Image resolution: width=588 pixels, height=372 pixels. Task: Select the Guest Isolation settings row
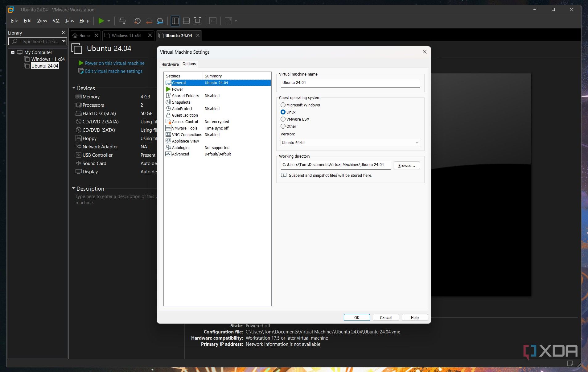[218, 115]
